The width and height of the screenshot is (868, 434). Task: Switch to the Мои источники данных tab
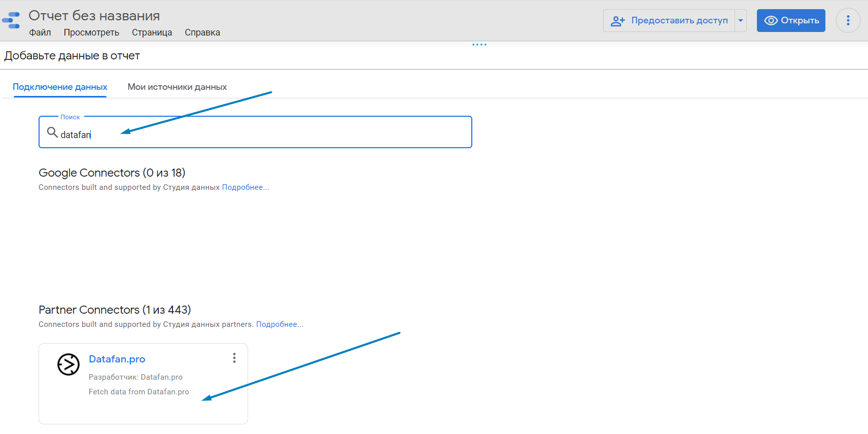(x=177, y=87)
